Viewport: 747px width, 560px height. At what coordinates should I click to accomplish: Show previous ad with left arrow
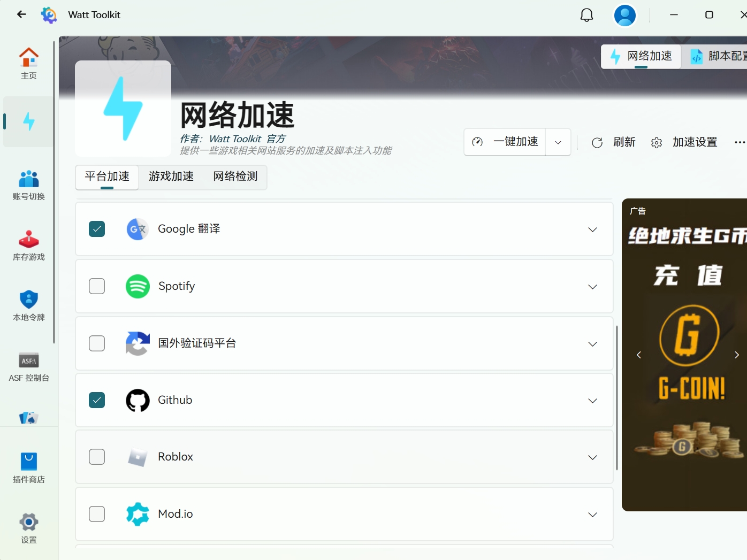638,355
